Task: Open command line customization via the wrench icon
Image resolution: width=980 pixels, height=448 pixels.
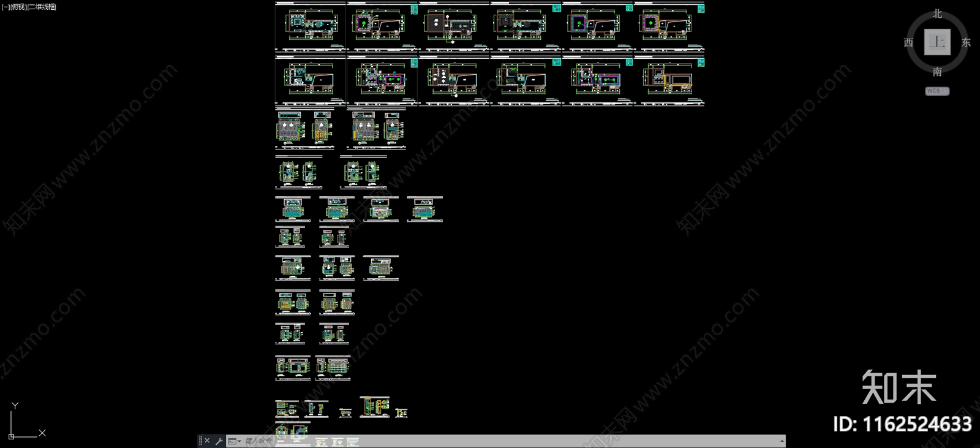Action: pos(219,441)
